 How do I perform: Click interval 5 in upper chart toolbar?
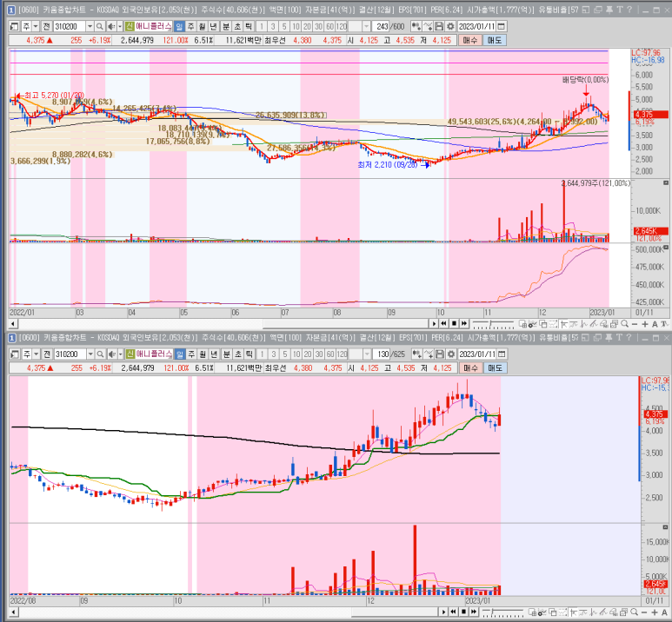[283, 27]
